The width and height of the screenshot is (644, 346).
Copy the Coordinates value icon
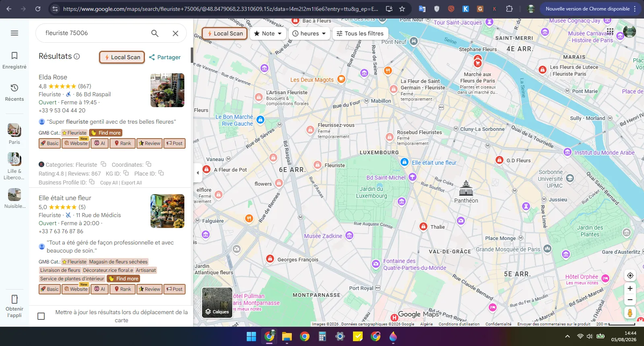[x=149, y=164]
